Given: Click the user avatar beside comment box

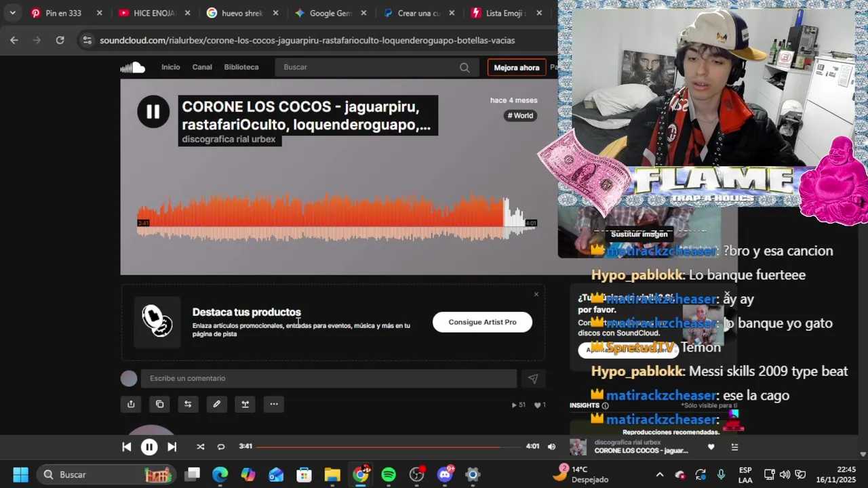Looking at the screenshot, I should pos(129,378).
